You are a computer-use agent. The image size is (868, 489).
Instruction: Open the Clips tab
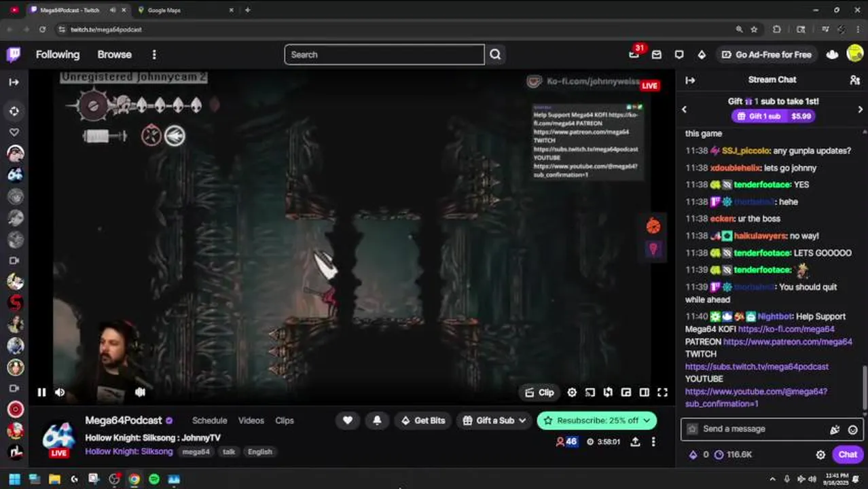285,420
